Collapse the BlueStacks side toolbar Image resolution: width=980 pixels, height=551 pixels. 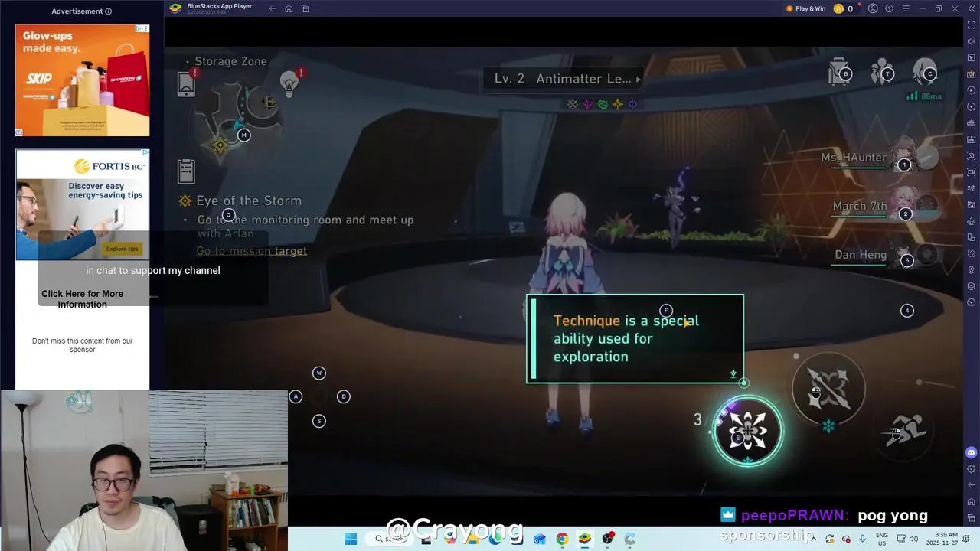coord(971,8)
